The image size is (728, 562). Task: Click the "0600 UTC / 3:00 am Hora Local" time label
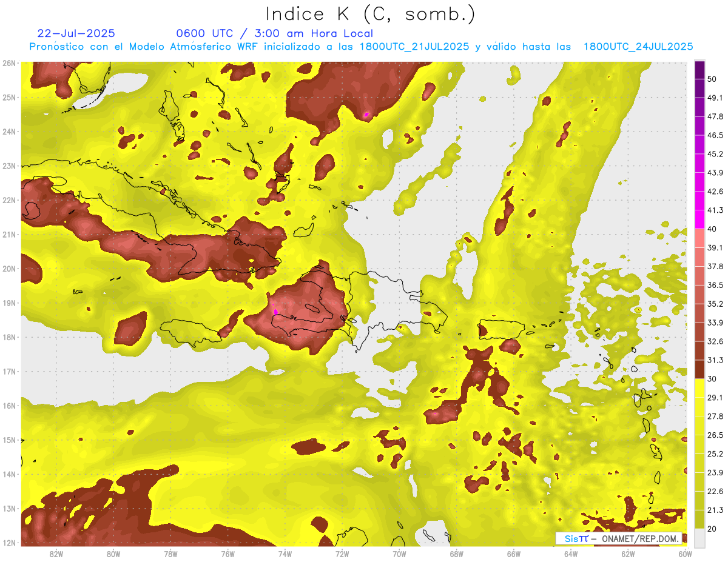274,33
